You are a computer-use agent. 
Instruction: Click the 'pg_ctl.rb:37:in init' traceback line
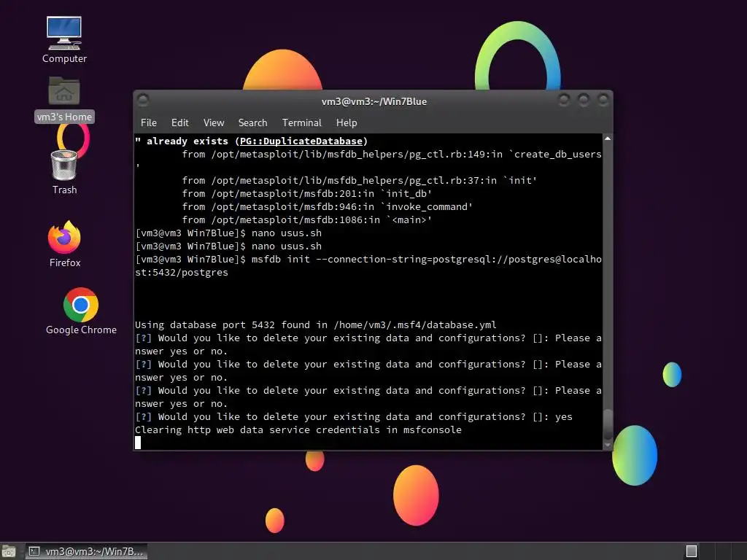click(360, 181)
